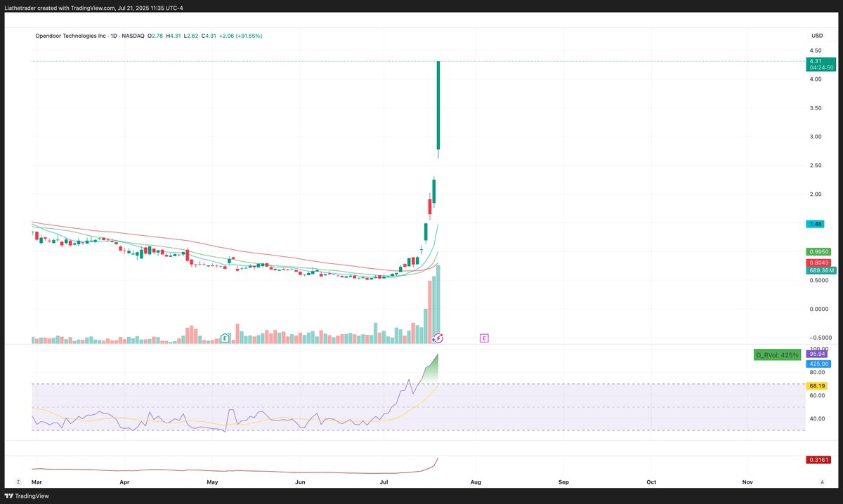Click the yellow 68.19 RSI average label
843x504 pixels.
[817, 385]
